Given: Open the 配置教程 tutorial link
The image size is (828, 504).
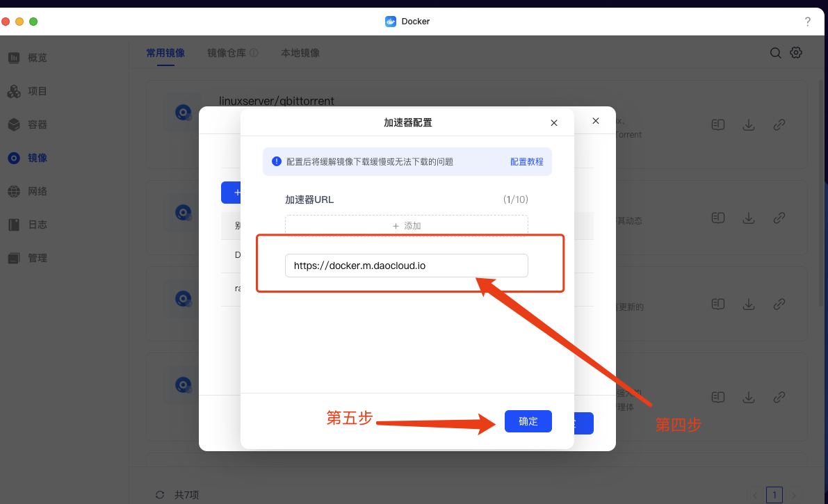Looking at the screenshot, I should (x=526, y=161).
